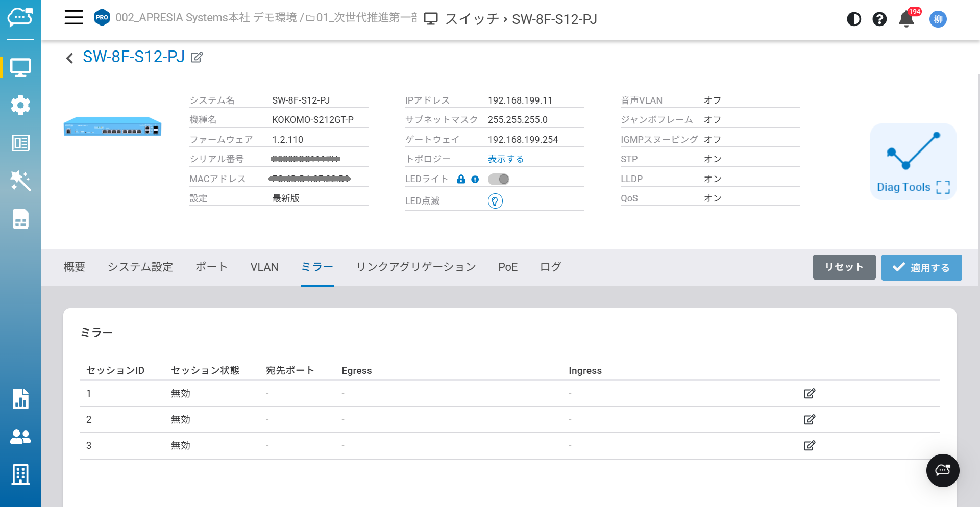
Task: Open settings gear in sidebar
Action: (x=20, y=105)
